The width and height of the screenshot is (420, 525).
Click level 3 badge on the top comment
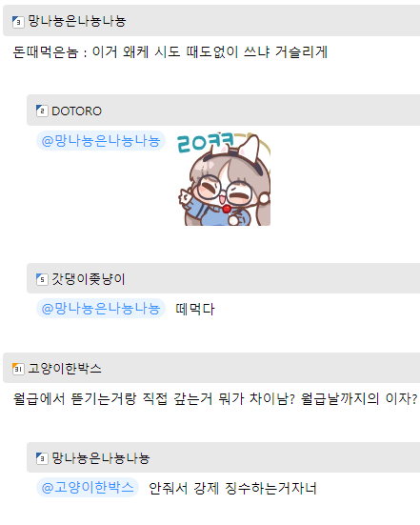point(18,22)
